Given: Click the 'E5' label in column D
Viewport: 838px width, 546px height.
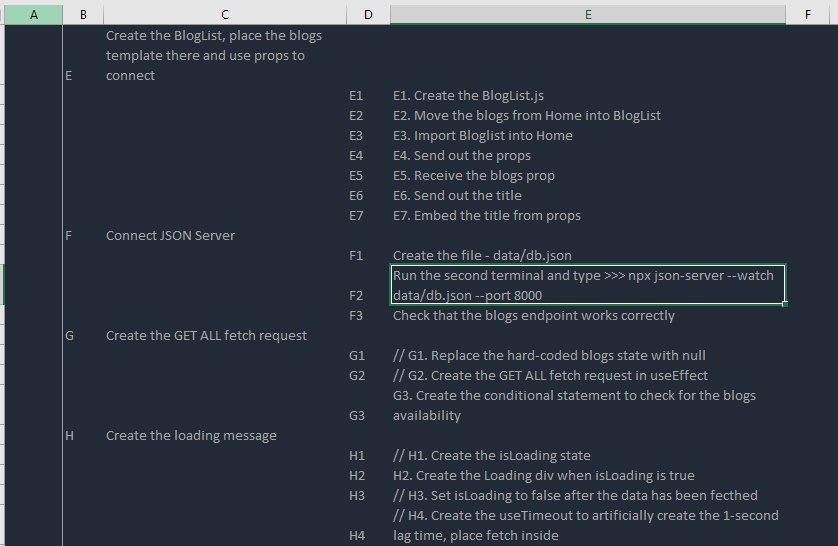Looking at the screenshot, I should click(x=356, y=176).
